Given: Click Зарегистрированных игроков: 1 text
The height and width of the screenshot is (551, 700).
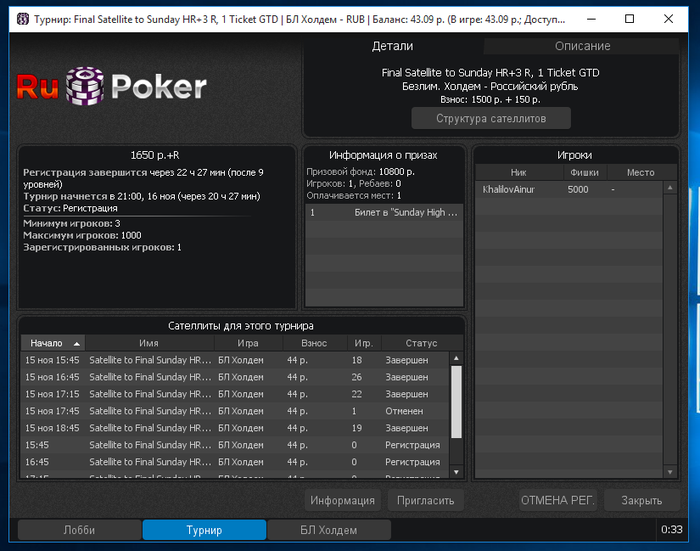Looking at the screenshot, I should click(102, 247).
